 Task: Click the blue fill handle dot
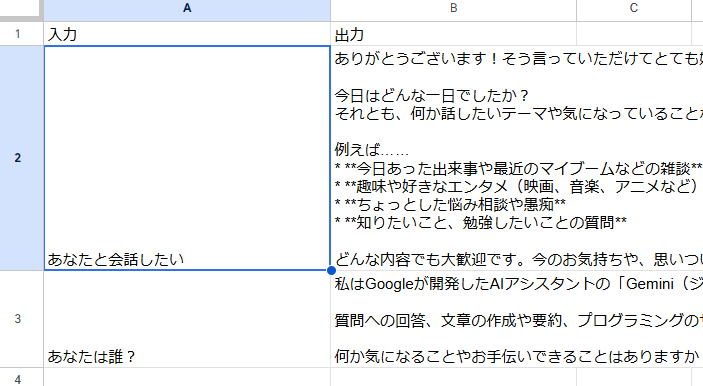pyautogui.click(x=331, y=270)
